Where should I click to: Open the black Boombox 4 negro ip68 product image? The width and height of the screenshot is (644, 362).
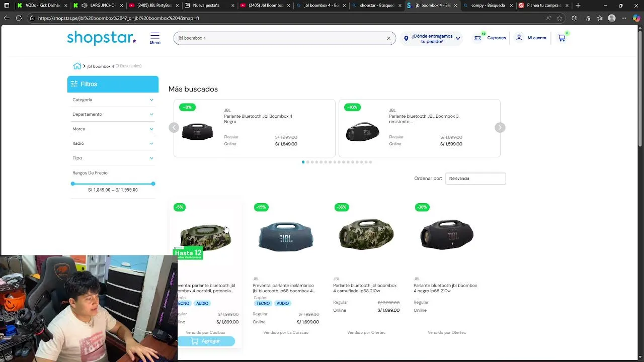[447, 234]
